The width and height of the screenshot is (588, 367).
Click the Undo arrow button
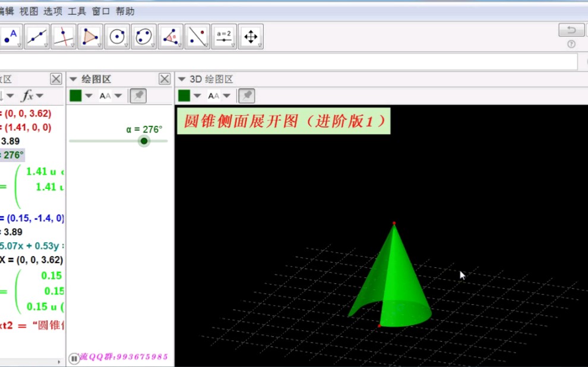click(571, 29)
